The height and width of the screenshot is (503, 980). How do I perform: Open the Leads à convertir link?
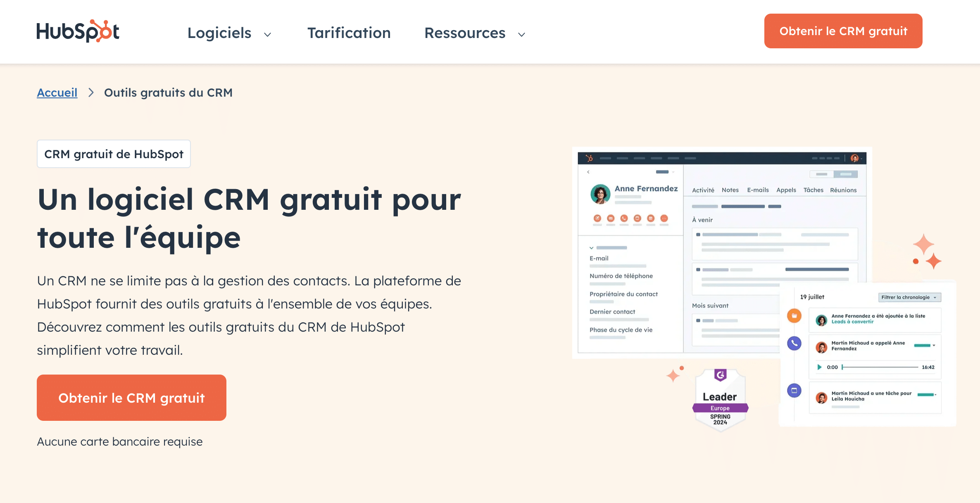point(852,322)
